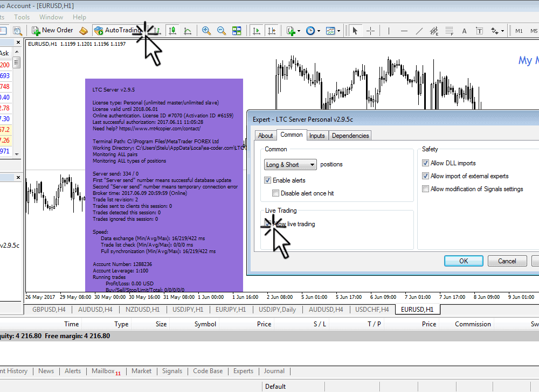This screenshot has height=392, width=539.
Task: Select the Crosshair tool
Action: (x=371, y=31)
